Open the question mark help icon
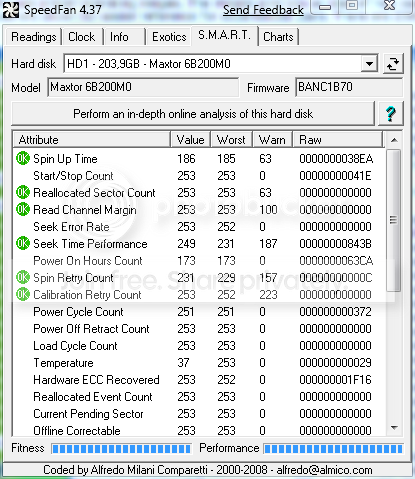The width and height of the screenshot is (415, 479). pos(391,114)
